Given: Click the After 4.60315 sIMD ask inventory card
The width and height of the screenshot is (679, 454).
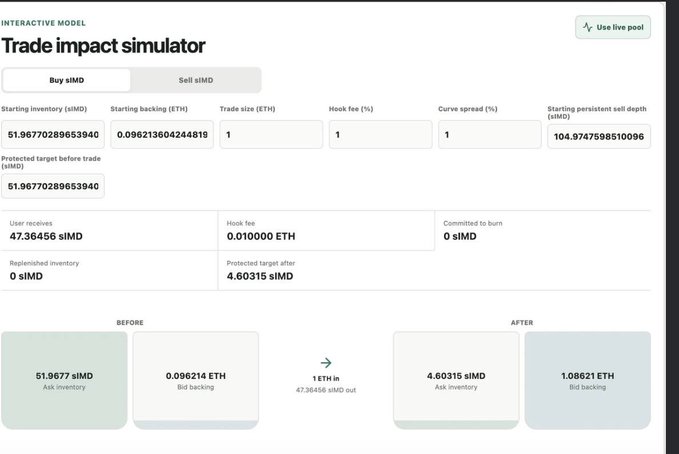Looking at the screenshot, I should (x=456, y=380).
